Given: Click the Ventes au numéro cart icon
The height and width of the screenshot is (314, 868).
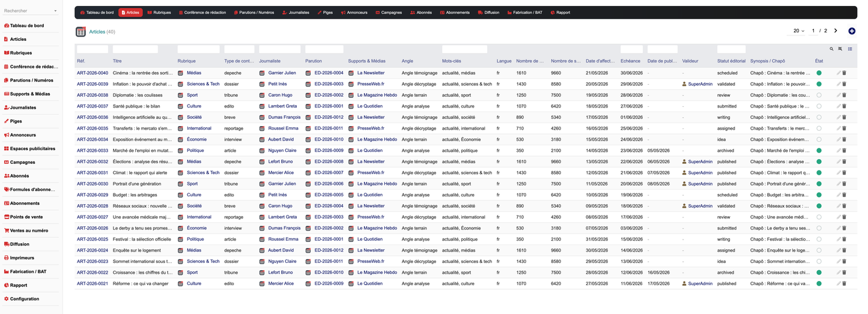Looking at the screenshot, I should tap(6, 231).
